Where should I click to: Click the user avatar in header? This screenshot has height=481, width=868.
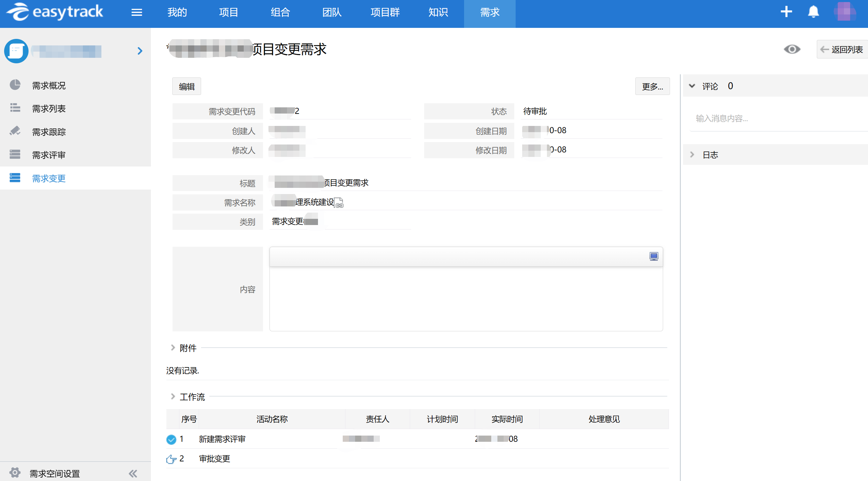[x=844, y=12]
